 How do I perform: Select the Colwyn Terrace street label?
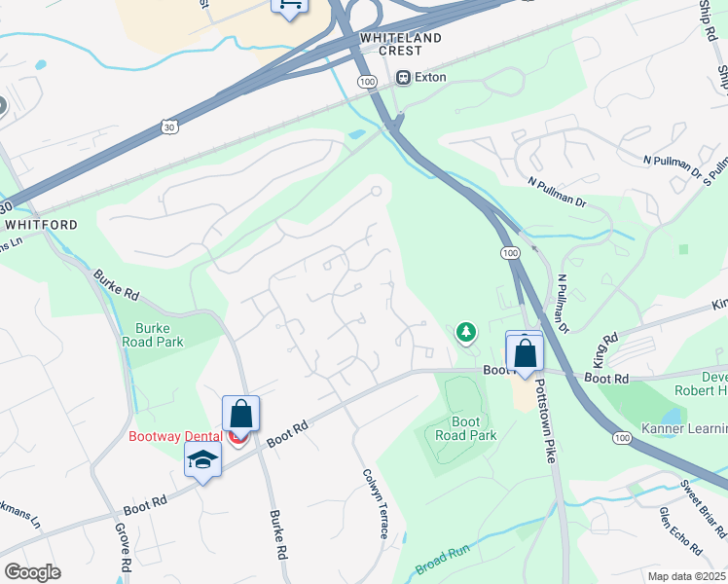tap(375, 503)
